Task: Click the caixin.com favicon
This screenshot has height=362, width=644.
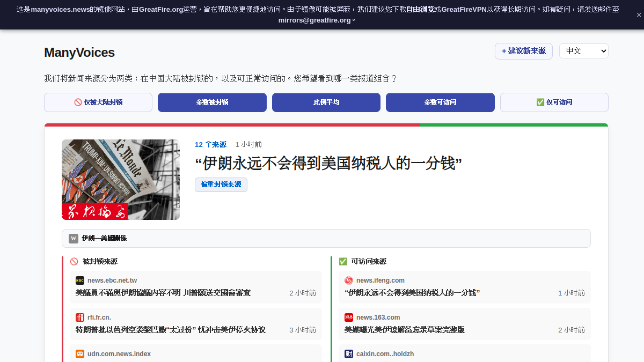Action: 349,354
